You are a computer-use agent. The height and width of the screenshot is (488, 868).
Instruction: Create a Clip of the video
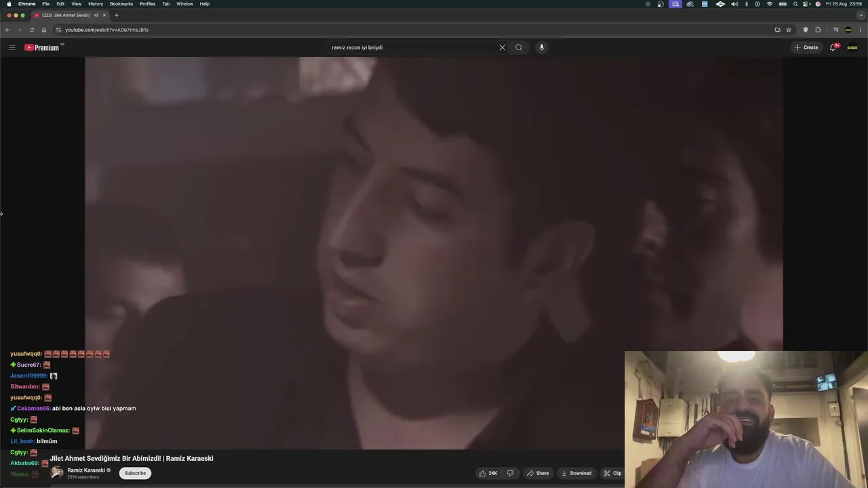[612, 473]
